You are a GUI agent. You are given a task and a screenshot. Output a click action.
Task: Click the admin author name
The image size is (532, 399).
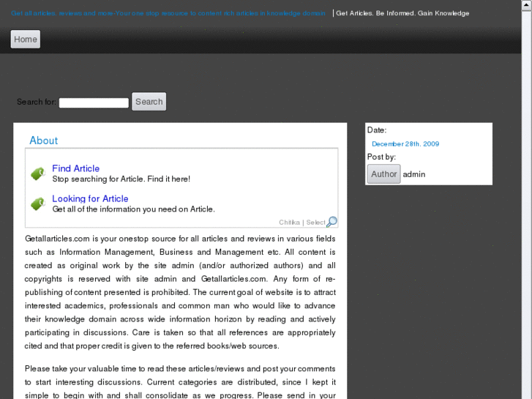tap(414, 174)
